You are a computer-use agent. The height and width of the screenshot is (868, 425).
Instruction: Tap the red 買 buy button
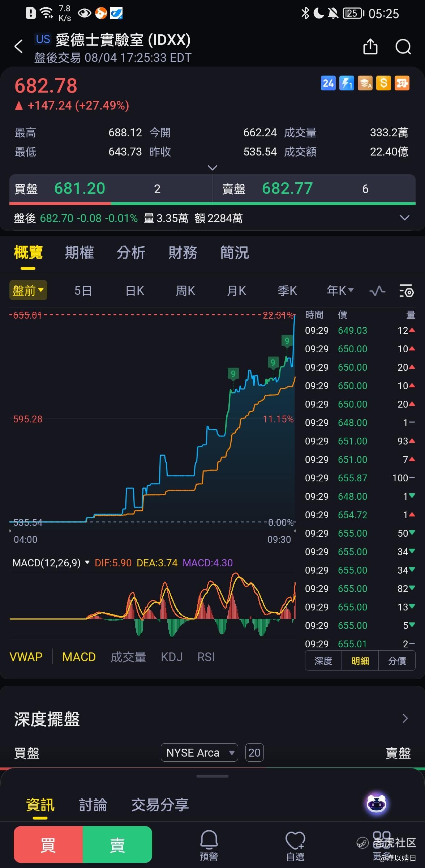point(48,844)
